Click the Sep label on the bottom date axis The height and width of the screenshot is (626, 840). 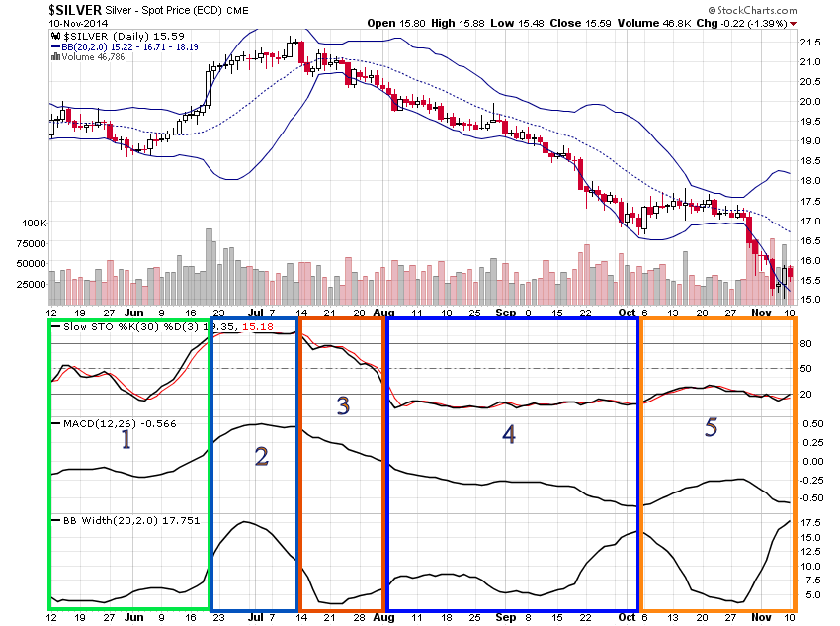coord(506,617)
